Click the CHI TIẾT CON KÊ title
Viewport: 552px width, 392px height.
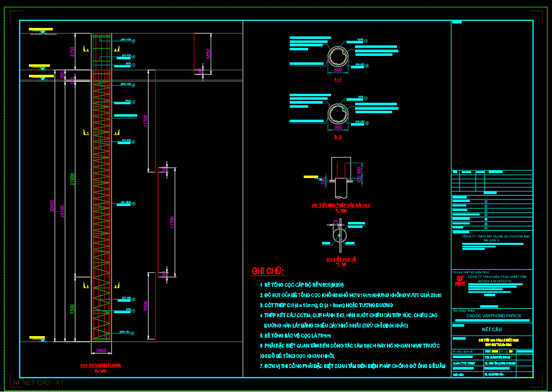341,259
